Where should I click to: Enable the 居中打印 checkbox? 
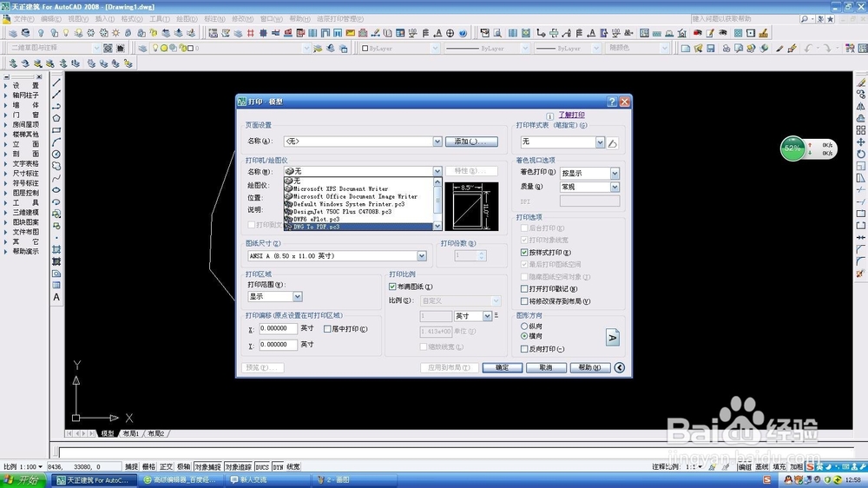point(327,329)
